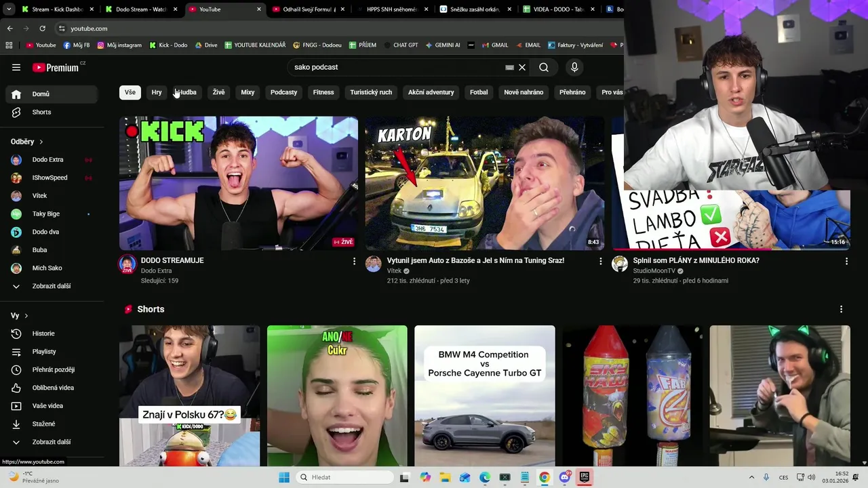Viewport: 868px width, 488px height.
Task: Reload the page with browser refresh button
Action: click(x=42, y=28)
